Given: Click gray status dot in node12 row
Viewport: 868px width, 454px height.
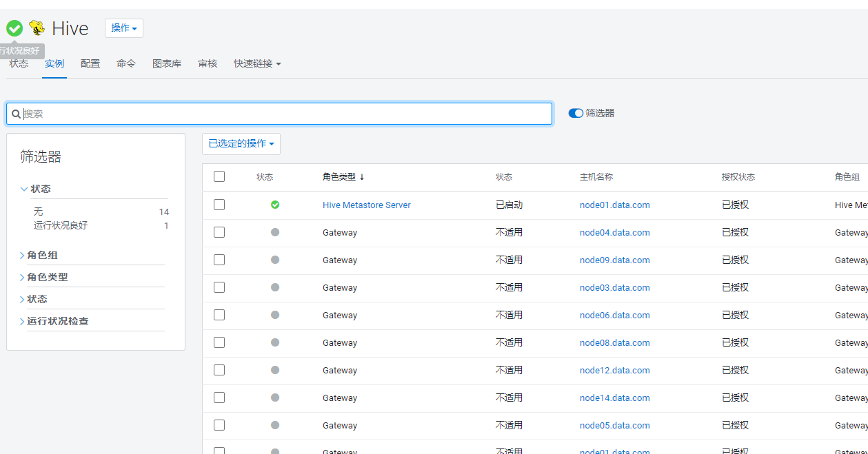Looking at the screenshot, I should (275, 370).
